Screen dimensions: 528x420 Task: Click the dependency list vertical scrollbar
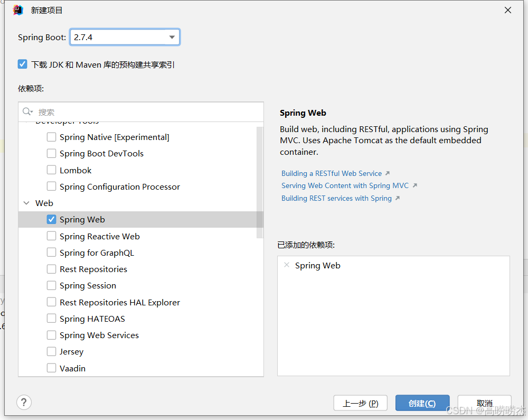260,182
